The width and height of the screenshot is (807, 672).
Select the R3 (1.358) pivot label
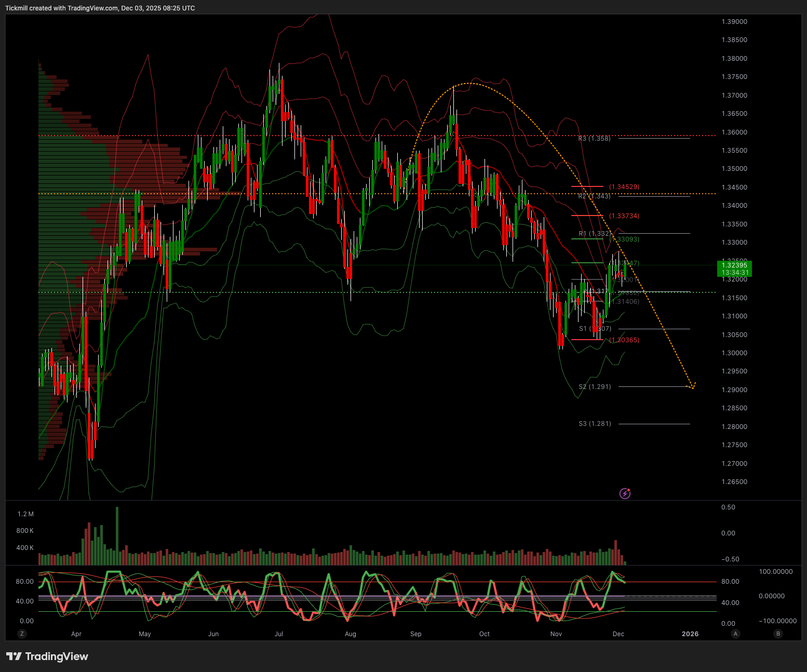[x=595, y=139]
